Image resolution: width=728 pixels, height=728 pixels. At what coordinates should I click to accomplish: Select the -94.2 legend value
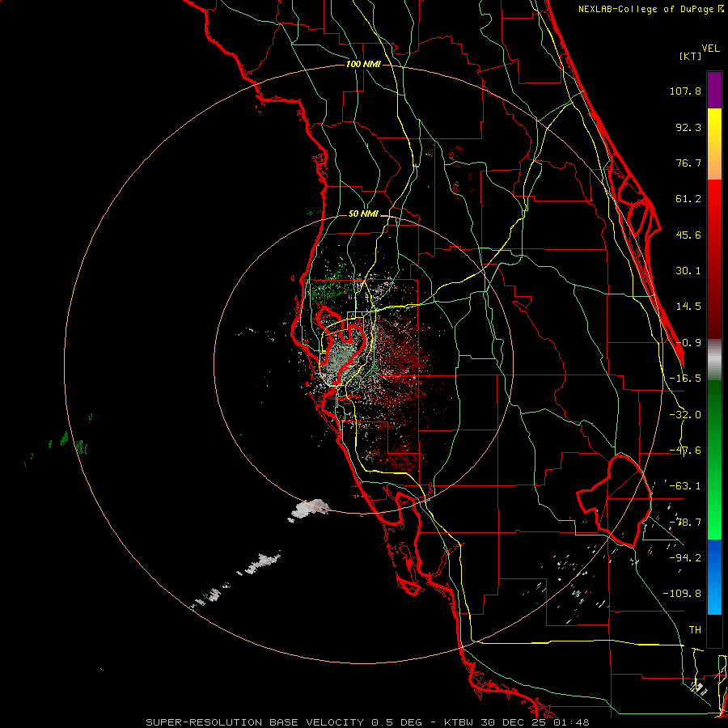685,557
